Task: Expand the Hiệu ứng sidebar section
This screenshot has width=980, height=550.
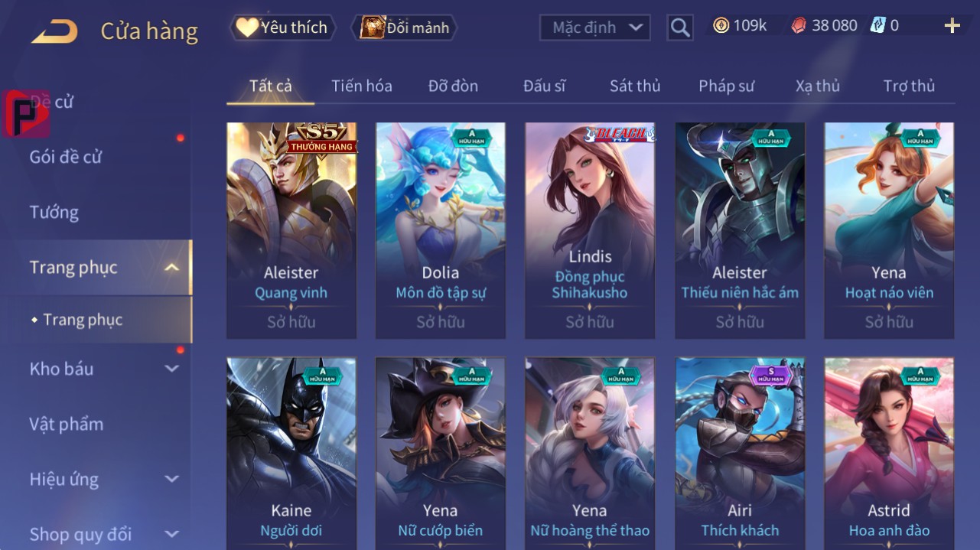Action: (172, 479)
